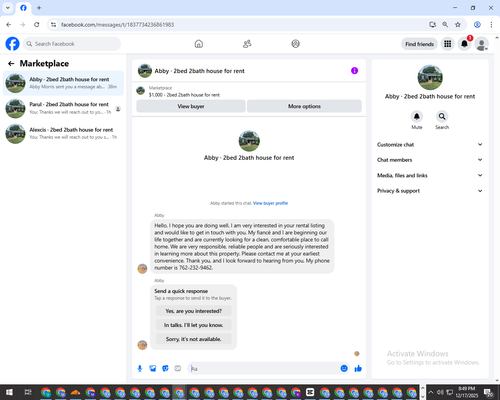This screenshot has width=500, height=400.
Task: Mute this chat with the bell icon
Action: pyautogui.click(x=417, y=116)
